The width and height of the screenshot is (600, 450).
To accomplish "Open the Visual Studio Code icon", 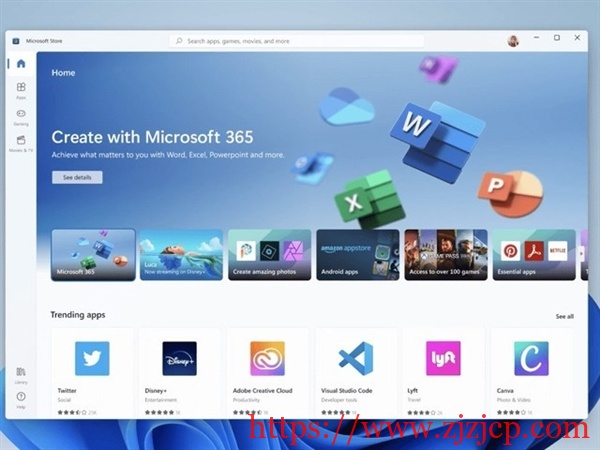I will [x=355, y=359].
